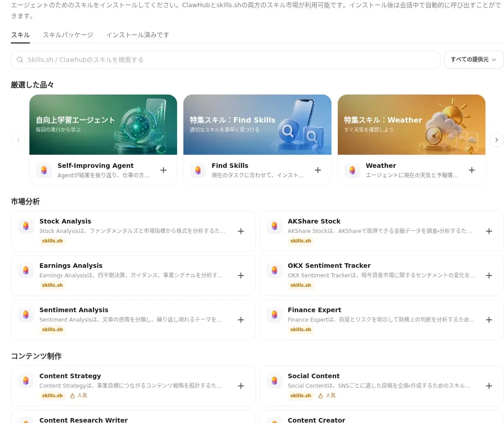Viewport: 504px width, 423px height.
Task: Click the コンテンツ制作 section heading
Action: click(x=36, y=356)
